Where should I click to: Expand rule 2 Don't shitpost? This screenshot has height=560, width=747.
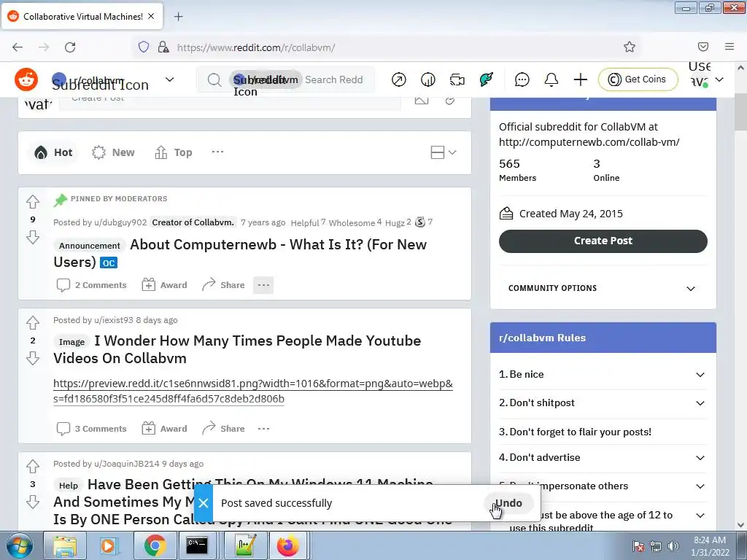603,402
